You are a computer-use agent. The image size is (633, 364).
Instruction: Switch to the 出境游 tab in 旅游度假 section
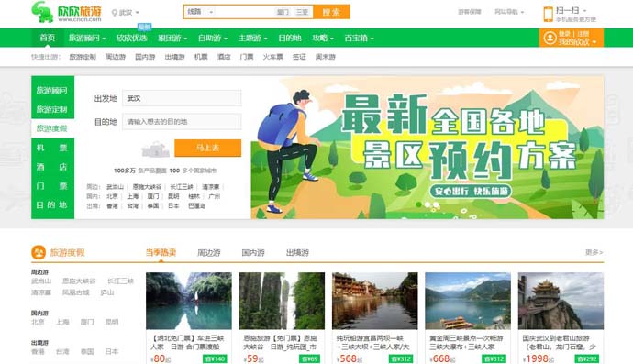[297, 253]
